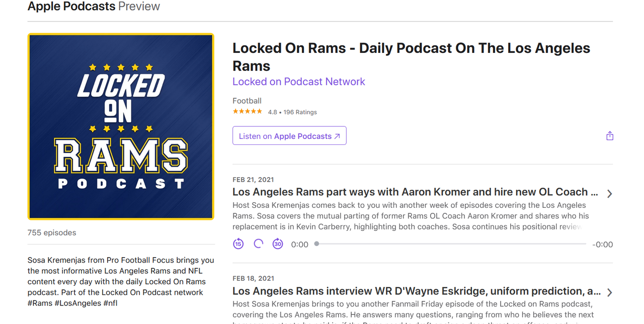Click the elapsed time '0:00' label
644x324 pixels.
tap(300, 245)
